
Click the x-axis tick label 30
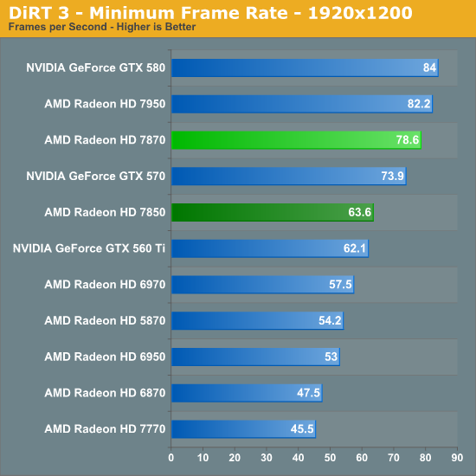(267, 458)
